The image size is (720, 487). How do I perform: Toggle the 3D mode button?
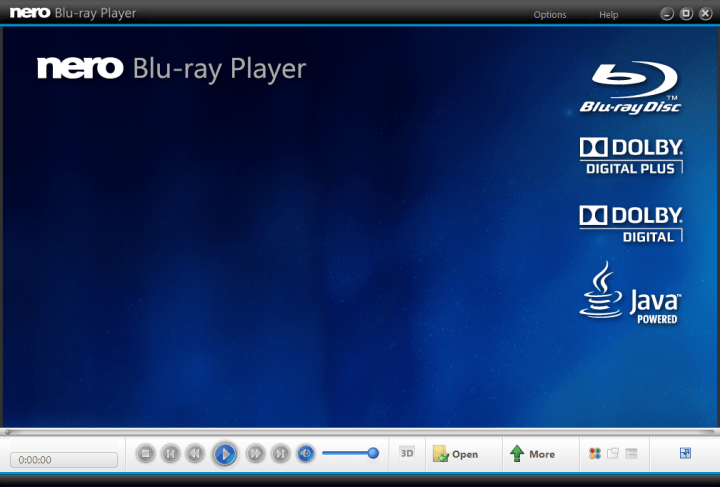coord(407,453)
